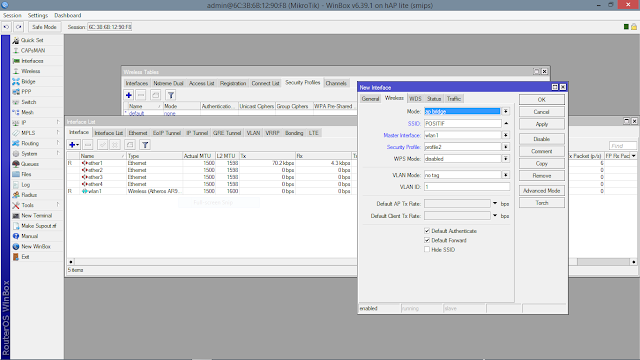This screenshot has width=640, height=360.
Task: Open PPP sidebar item
Action: (26, 92)
